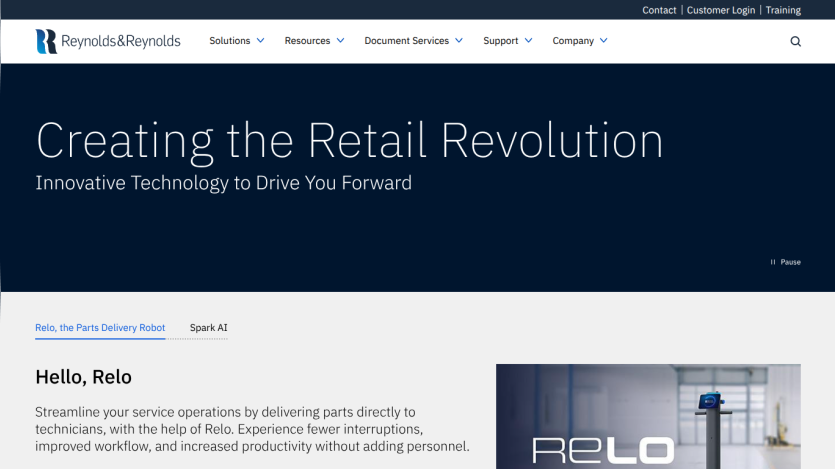835x469 pixels.
Task: Switch to the Spark AI tab
Action: [x=208, y=328]
